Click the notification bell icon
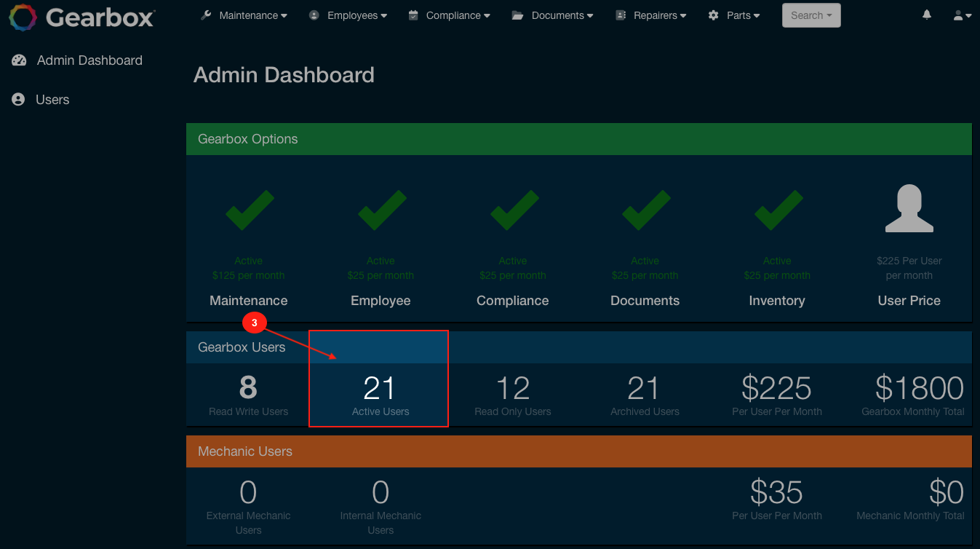This screenshot has width=980, height=549. 926,15
